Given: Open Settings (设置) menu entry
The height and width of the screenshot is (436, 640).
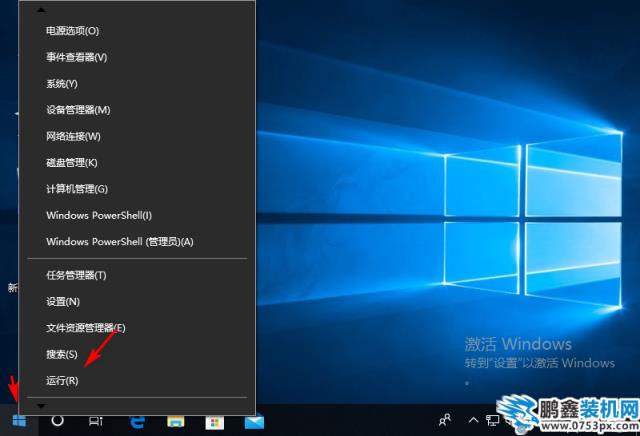Looking at the screenshot, I should coord(137,302).
